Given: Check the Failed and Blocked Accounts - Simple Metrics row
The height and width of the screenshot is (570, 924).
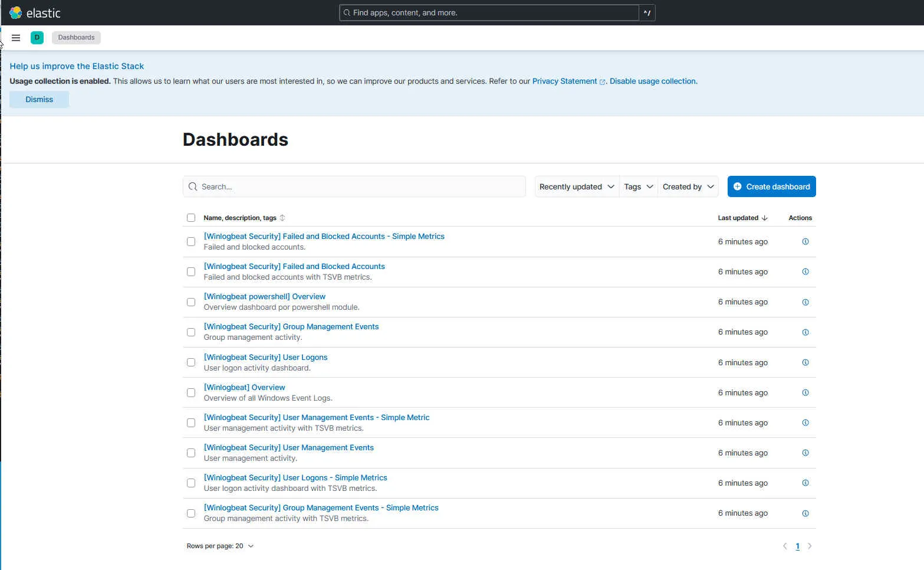Looking at the screenshot, I should pos(191,241).
